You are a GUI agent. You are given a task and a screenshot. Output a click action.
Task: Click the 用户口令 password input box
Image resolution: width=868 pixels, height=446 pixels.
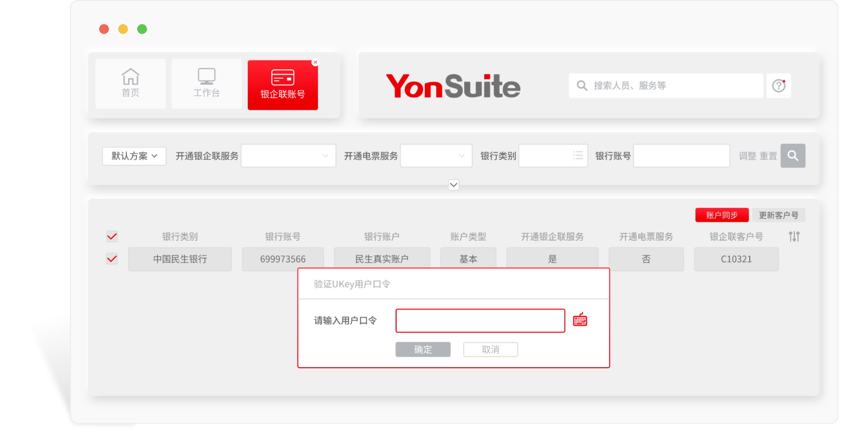pos(480,320)
